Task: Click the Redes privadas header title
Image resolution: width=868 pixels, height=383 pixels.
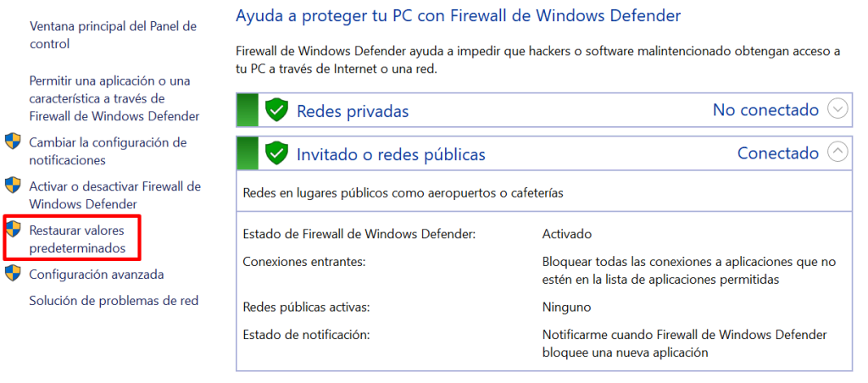Action: coord(352,111)
